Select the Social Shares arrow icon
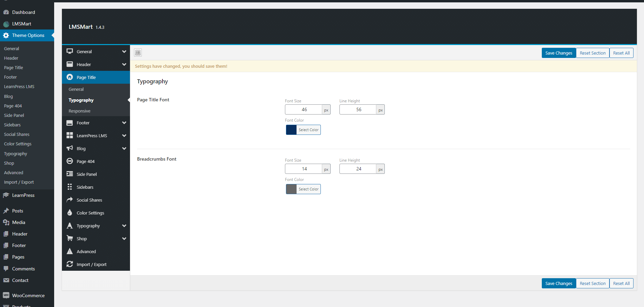644x307 pixels. tap(70, 200)
